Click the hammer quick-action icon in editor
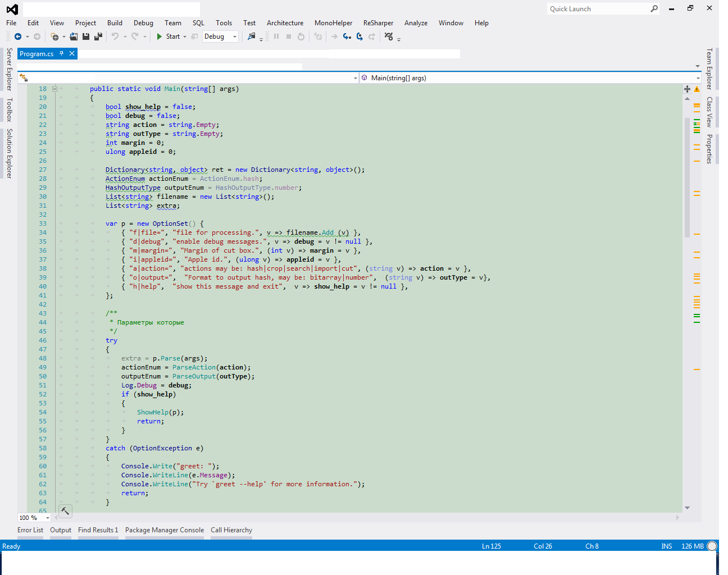This screenshot has height=575, width=728. pyautogui.click(x=65, y=510)
